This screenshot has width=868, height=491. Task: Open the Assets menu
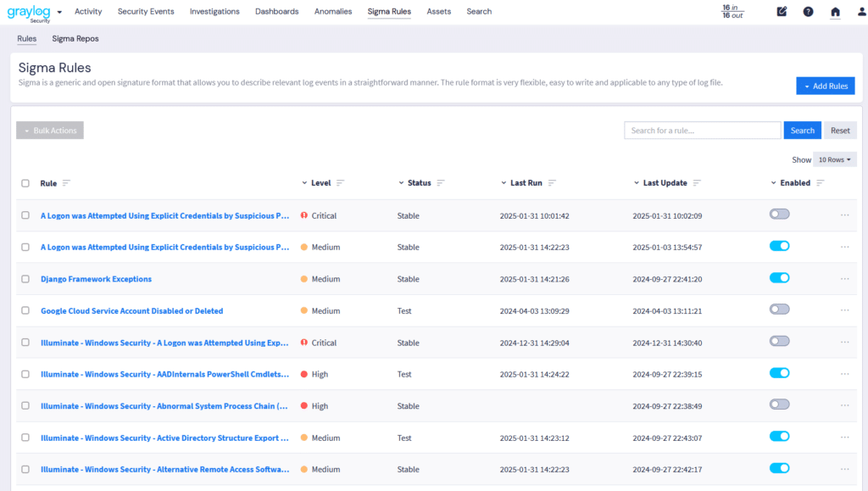[x=438, y=11]
